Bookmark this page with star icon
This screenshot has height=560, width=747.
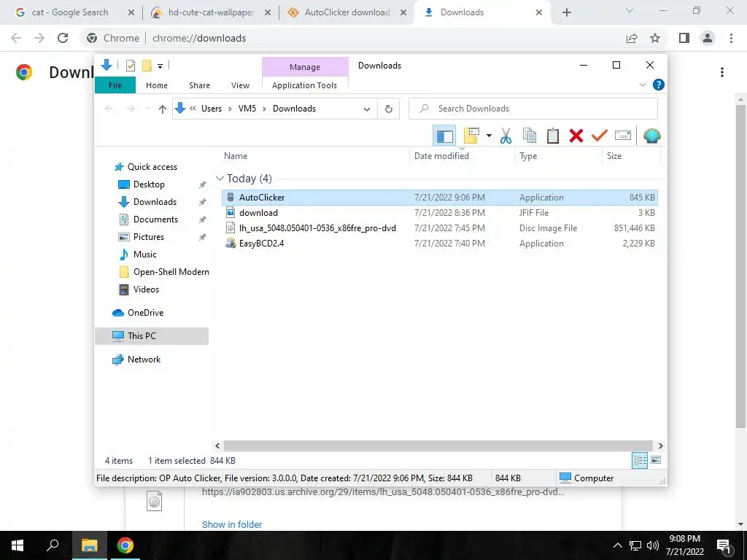click(655, 38)
